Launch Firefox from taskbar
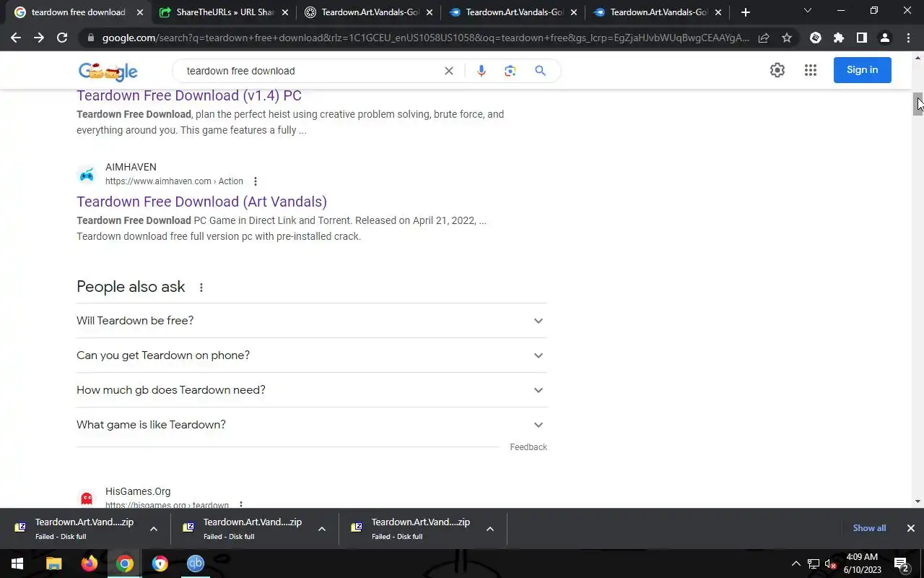924x578 pixels. tap(90, 564)
